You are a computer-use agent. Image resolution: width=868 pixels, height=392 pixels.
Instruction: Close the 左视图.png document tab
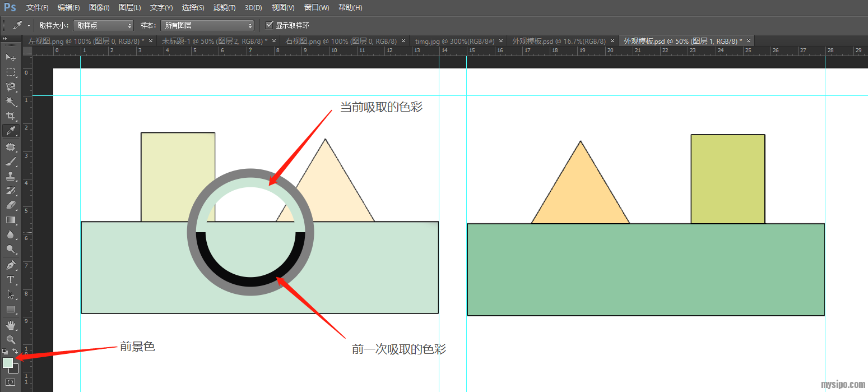tap(151, 41)
